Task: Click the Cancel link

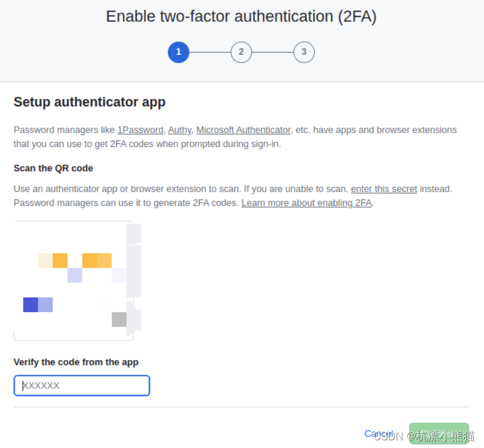Action: [379, 433]
